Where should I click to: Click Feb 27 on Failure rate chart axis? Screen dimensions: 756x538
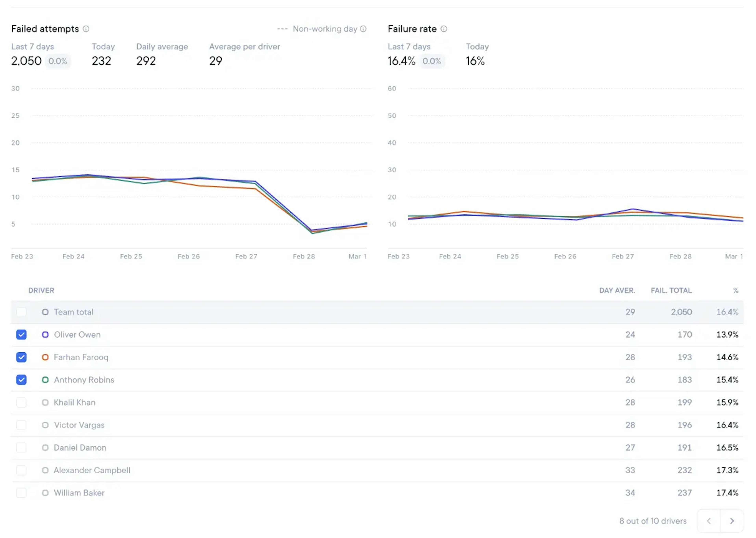click(623, 256)
